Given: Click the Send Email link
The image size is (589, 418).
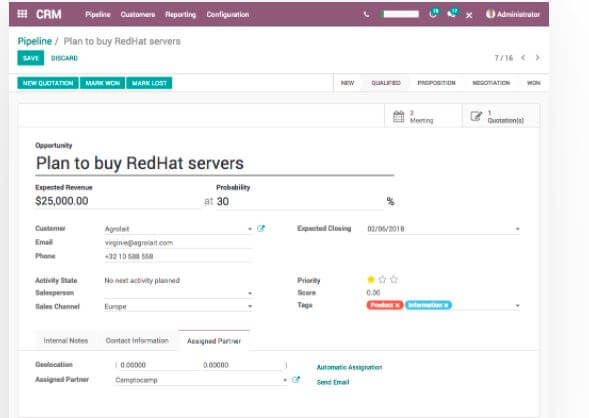Looking at the screenshot, I should [333, 382].
